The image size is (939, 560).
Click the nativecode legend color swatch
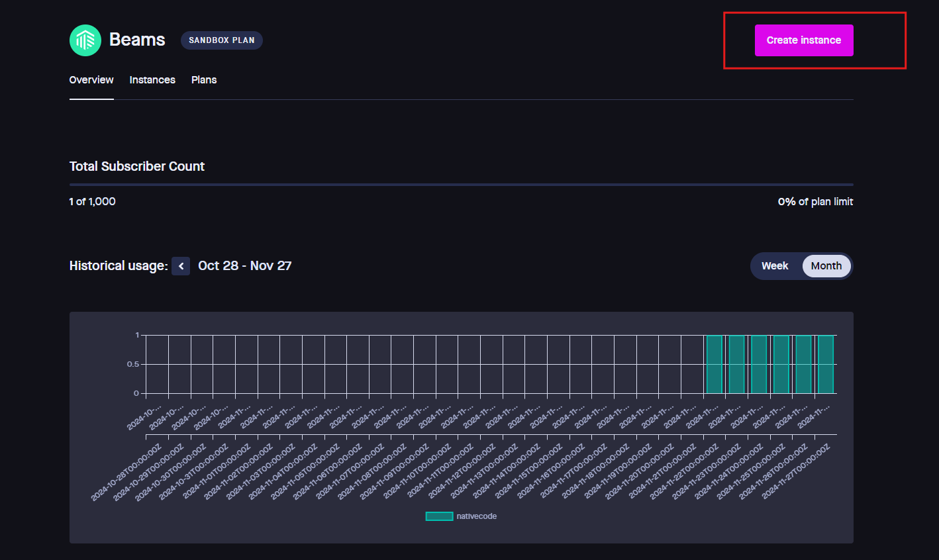click(x=439, y=516)
